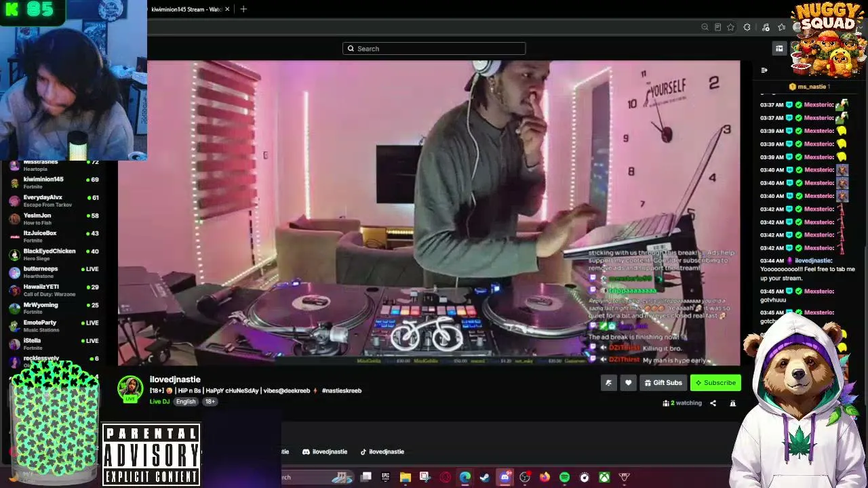Image resolution: width=868 pixels, height=488 pixels.
Task: Open Spotify from the taskbar
Action: 564,477
